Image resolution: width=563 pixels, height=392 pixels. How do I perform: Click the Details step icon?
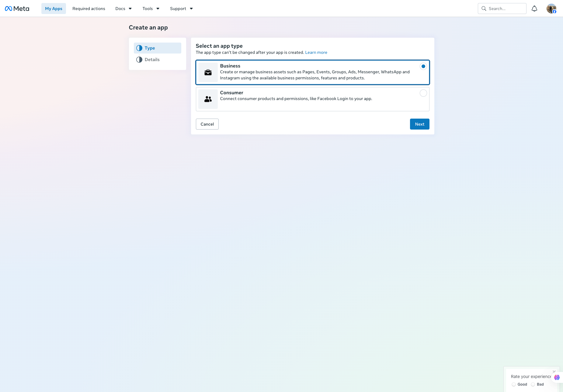pyautogui.click(x=139, y=60)
